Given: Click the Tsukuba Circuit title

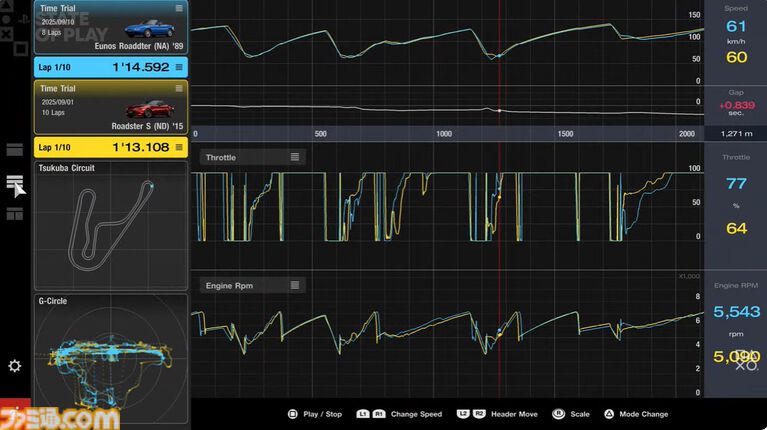Looking at the screenshot, I should pos(67,168).
